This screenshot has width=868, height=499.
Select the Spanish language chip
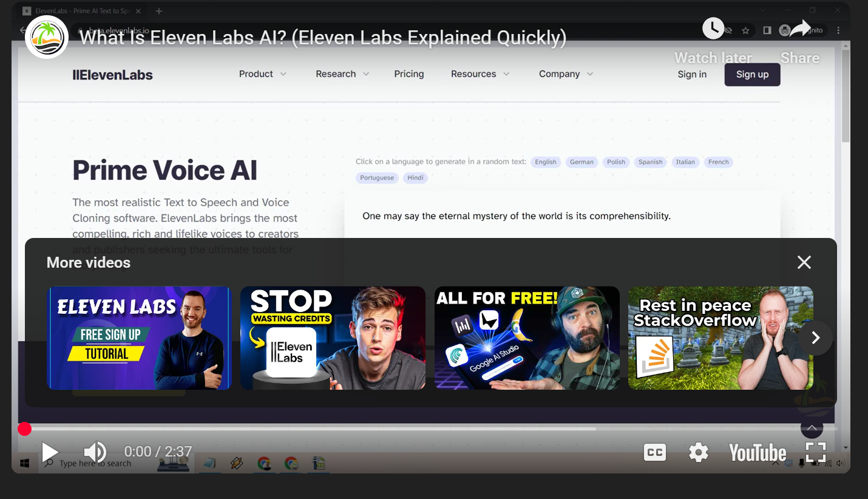coord(650,162)
